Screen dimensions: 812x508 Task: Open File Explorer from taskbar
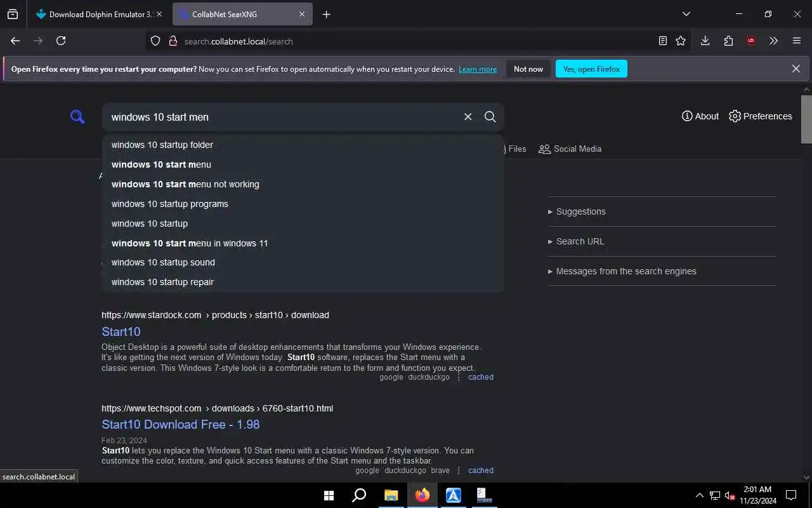(x=391, y=495)
